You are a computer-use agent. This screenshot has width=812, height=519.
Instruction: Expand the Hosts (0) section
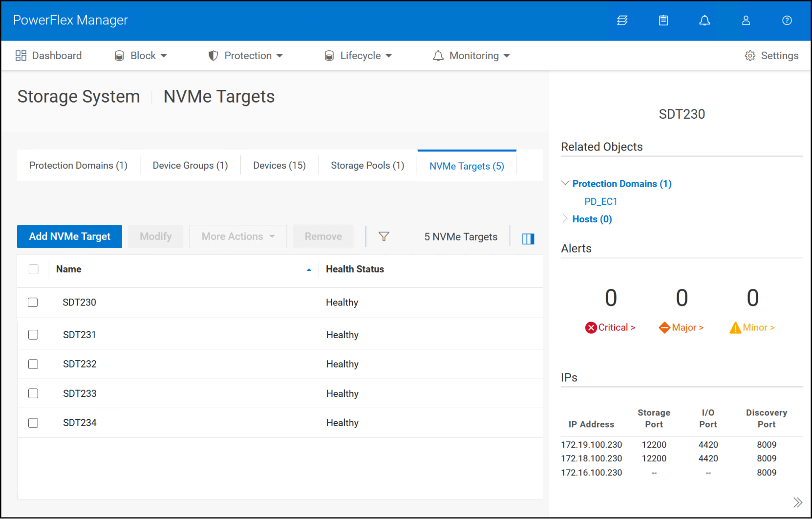click(565, 218)
